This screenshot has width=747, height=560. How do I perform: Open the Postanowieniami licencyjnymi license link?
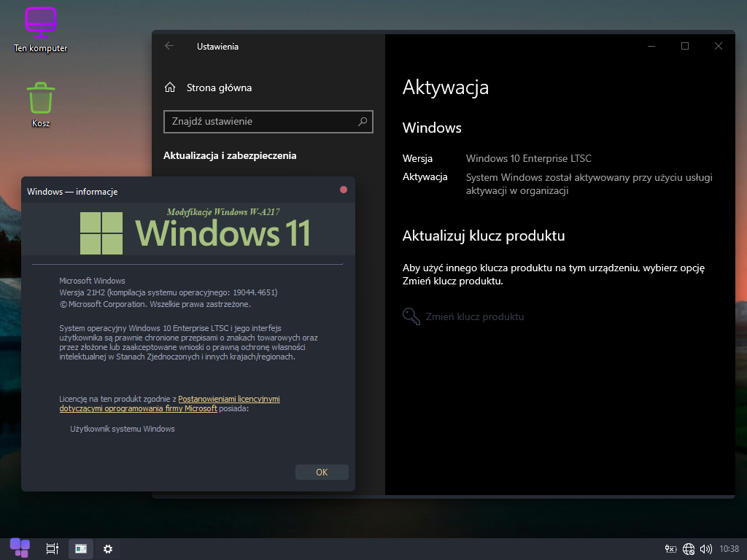pos(228,399)
